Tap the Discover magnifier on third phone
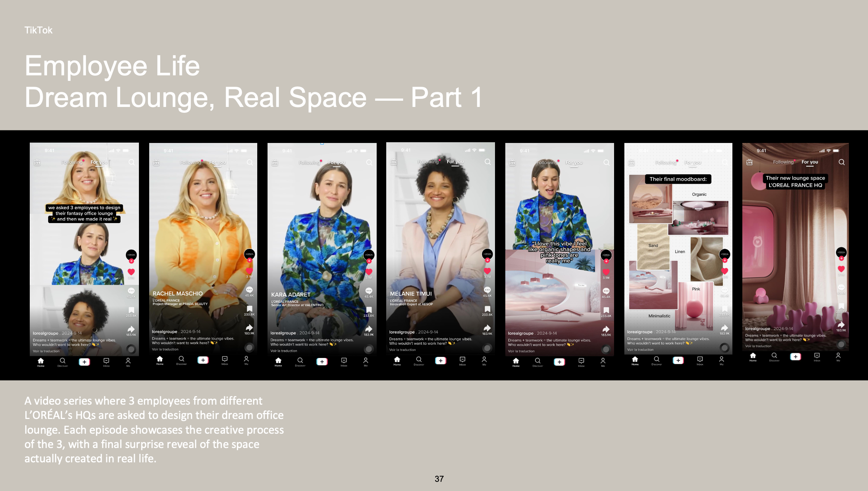The image size is (868, 491). (x=300, y=361)
